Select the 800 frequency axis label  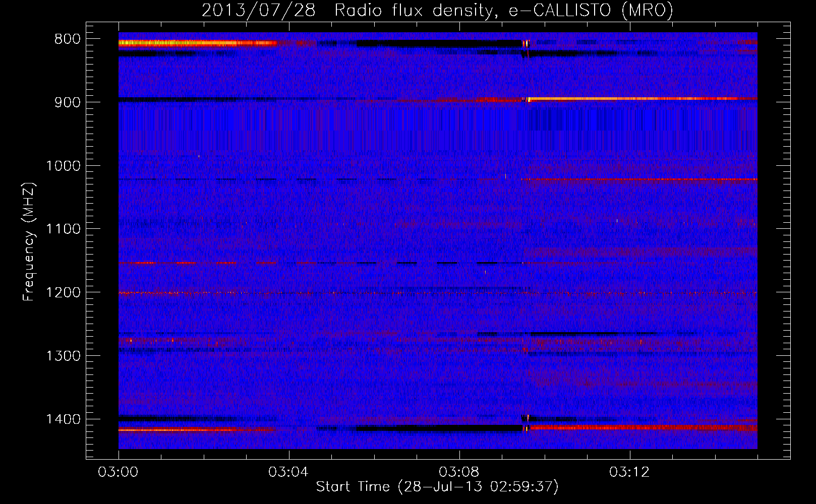point(68,39)
